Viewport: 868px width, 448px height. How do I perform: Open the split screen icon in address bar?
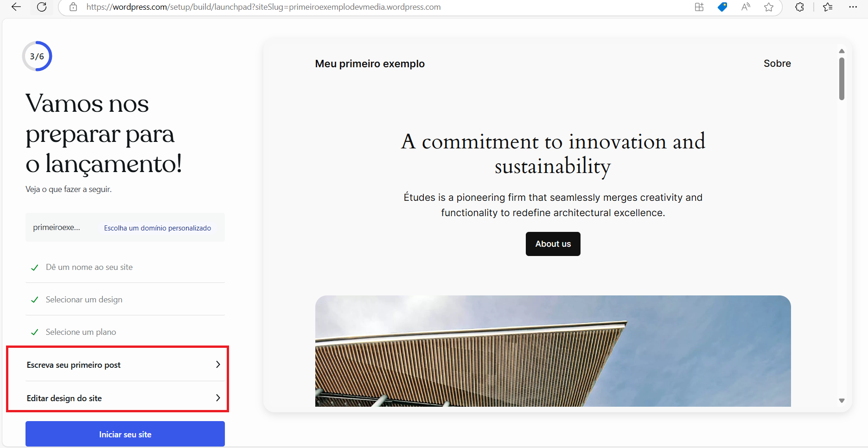pos(699,7)
